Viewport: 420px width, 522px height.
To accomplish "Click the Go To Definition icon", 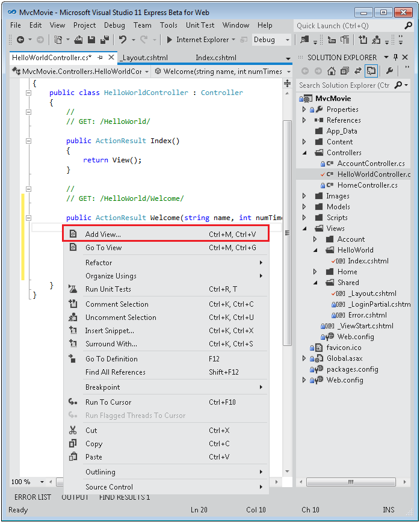I will pos(72,358).
